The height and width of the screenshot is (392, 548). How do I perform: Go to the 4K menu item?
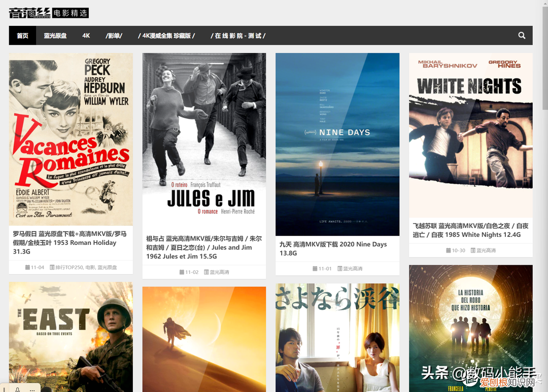coord(86,35)
